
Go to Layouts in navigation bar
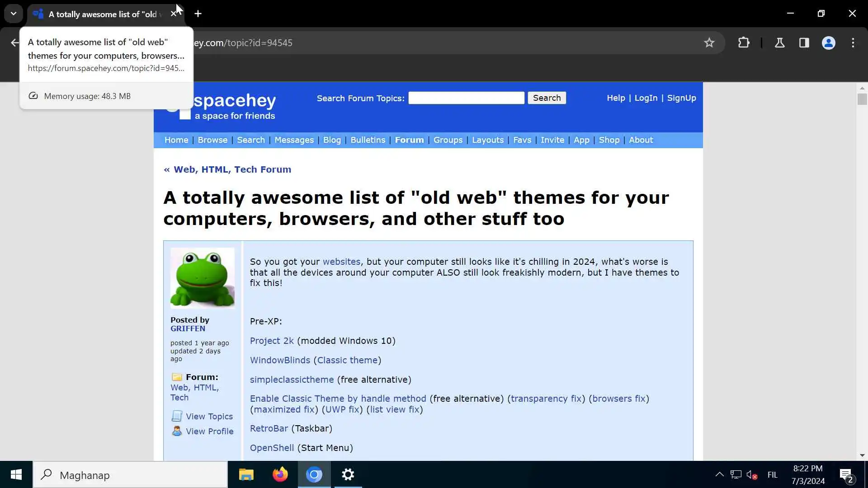[487, 140]
